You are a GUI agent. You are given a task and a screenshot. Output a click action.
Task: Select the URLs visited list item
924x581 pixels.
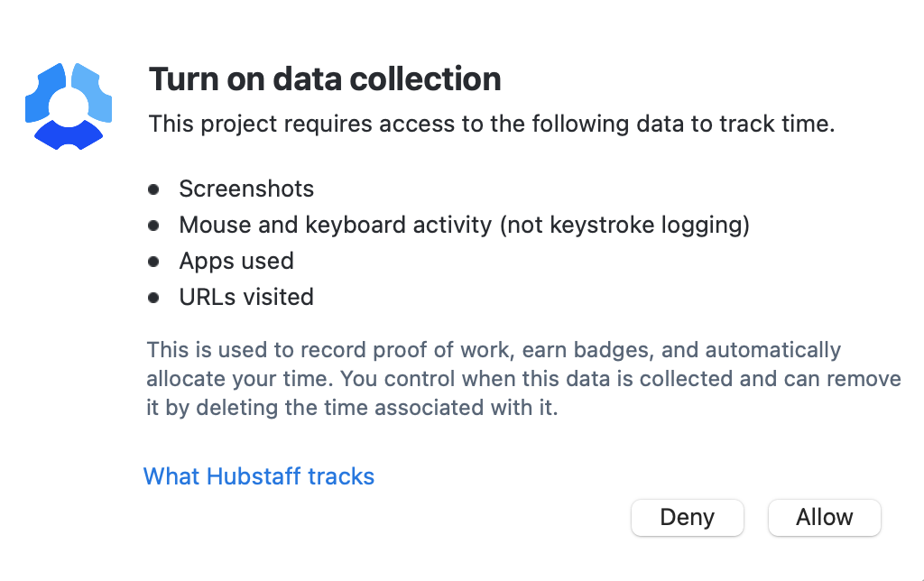click(246, 297)
